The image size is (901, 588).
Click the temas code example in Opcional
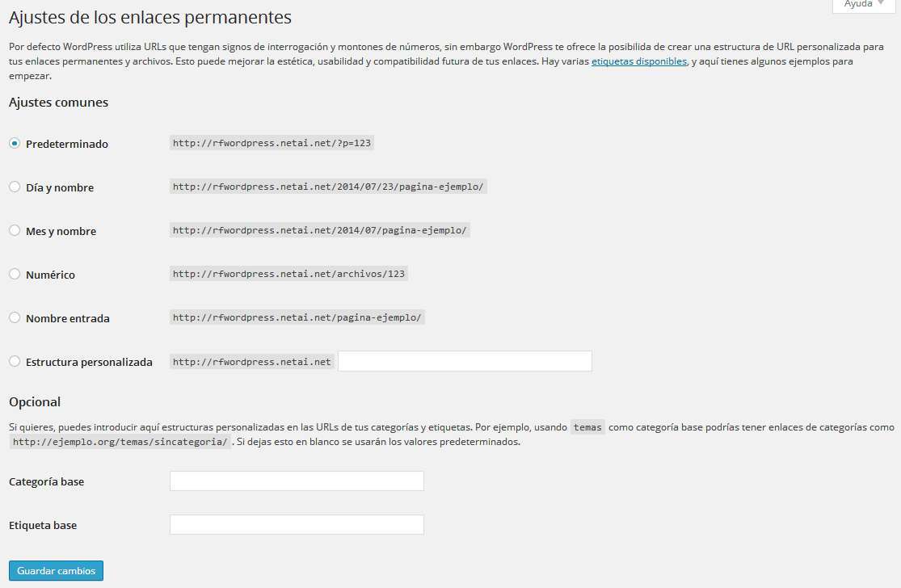click(x=587, y=427)
